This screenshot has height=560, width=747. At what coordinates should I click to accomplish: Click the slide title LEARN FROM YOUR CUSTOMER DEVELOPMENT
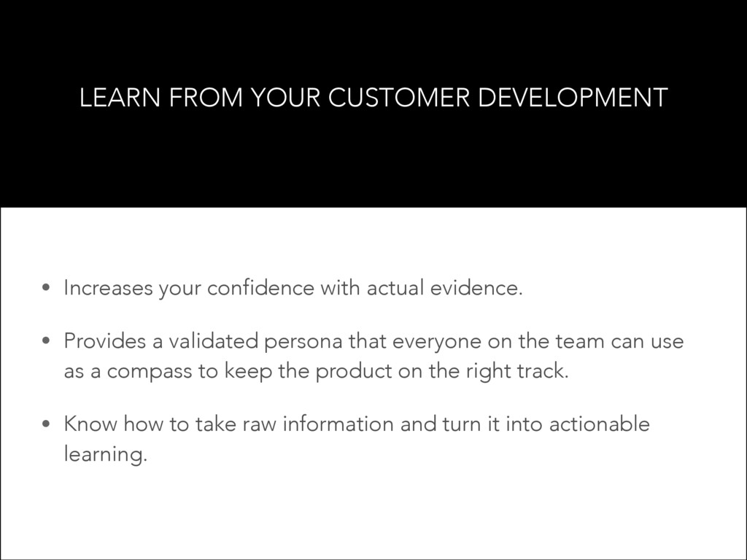pos(373,97)
